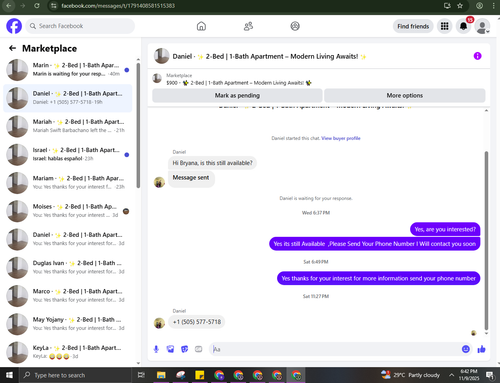Viewport: 500px width, 383px height.
Task: Open conversation information purple icon
Action: 477,56
